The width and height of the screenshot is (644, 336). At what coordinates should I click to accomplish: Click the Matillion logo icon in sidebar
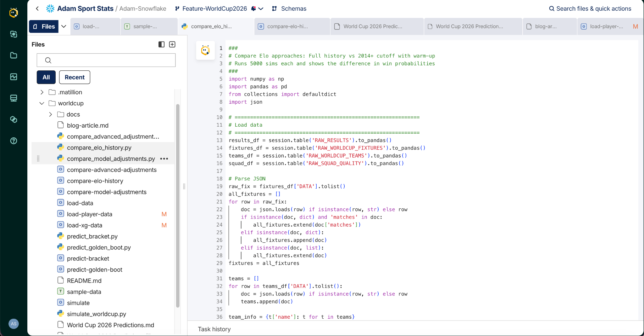14,13
